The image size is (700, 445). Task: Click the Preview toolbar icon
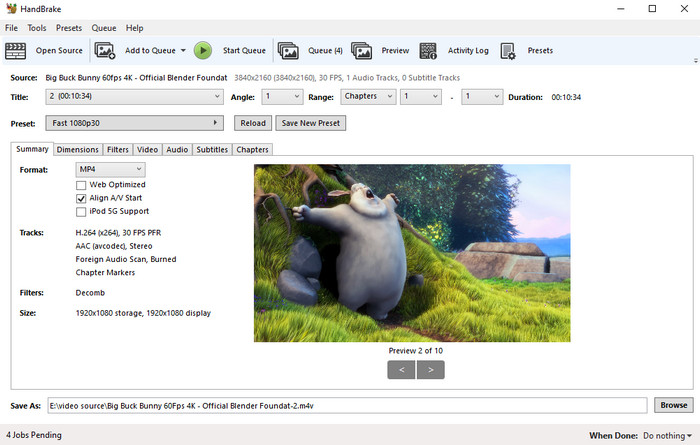point(362,51)
